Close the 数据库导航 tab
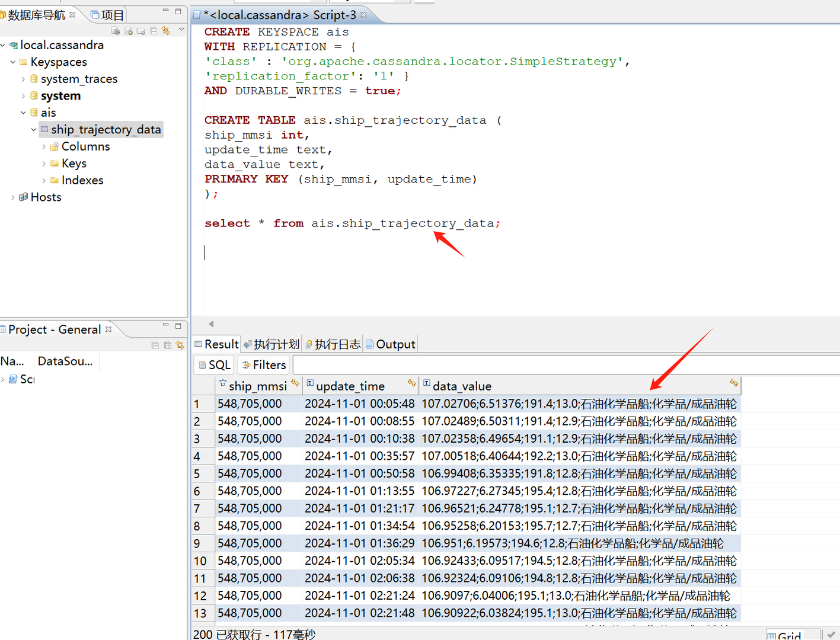The image size is (840, 640). (72, 15)
